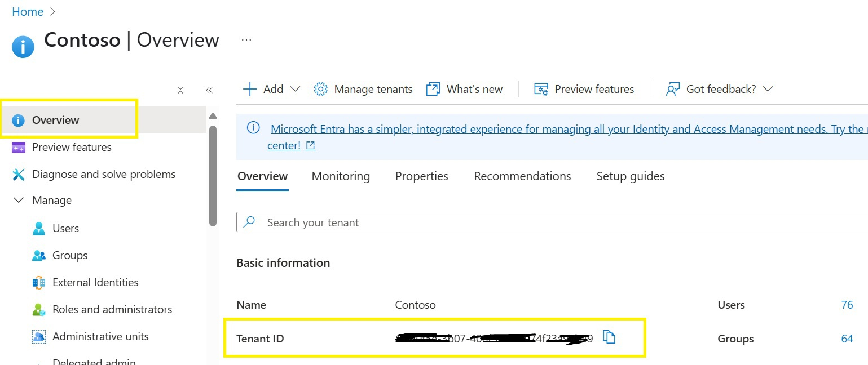Image resolution: width=868 pixels, height=365 pixels.
Task: Open the Users count 76 link
Action: tap(847, 305)
